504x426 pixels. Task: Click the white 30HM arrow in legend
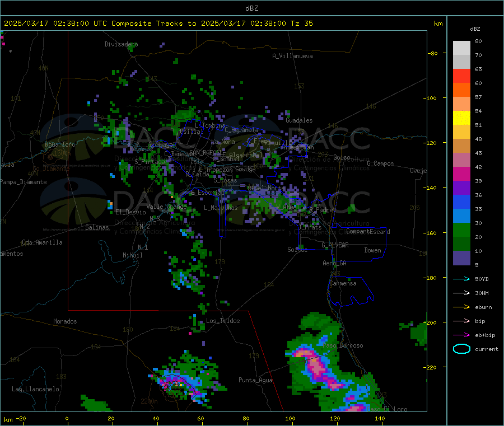click(461, 293)
